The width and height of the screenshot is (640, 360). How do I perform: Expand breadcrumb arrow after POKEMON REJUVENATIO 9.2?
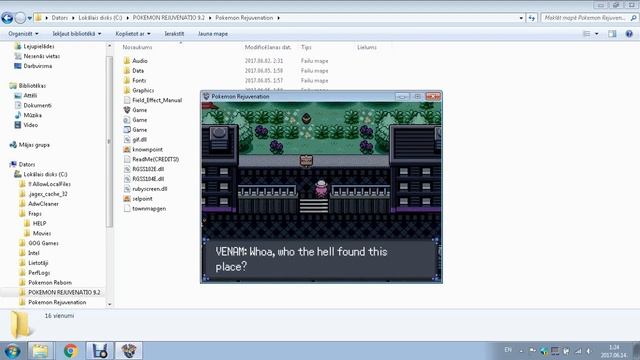(210, 18)
